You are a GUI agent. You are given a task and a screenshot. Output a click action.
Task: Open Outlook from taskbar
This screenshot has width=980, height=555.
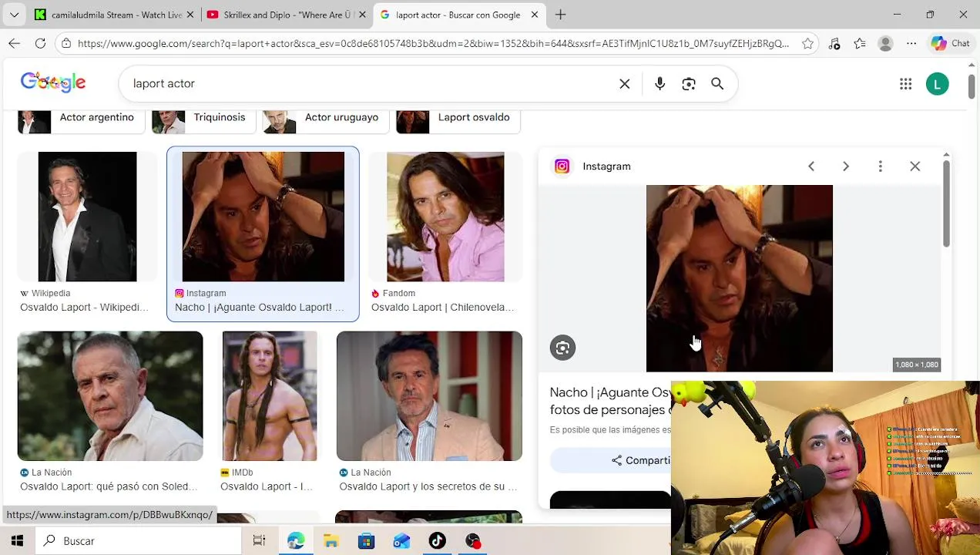402,541
